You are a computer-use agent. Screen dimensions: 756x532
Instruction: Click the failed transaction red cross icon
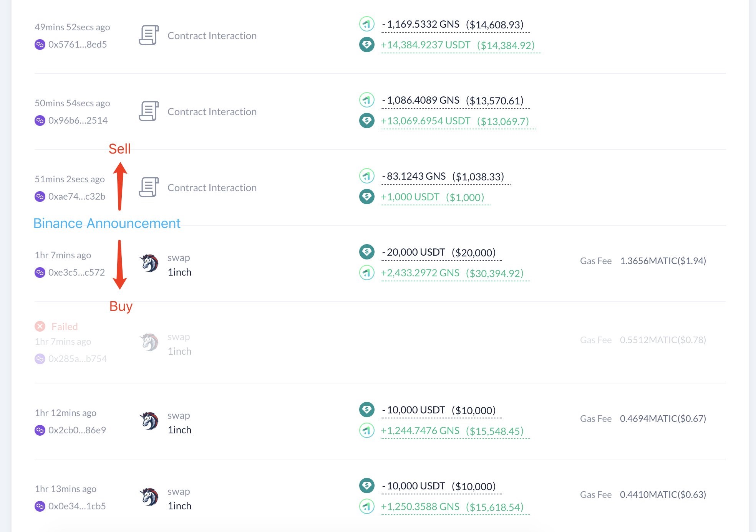pyautogui.click(x=40, y=326)
